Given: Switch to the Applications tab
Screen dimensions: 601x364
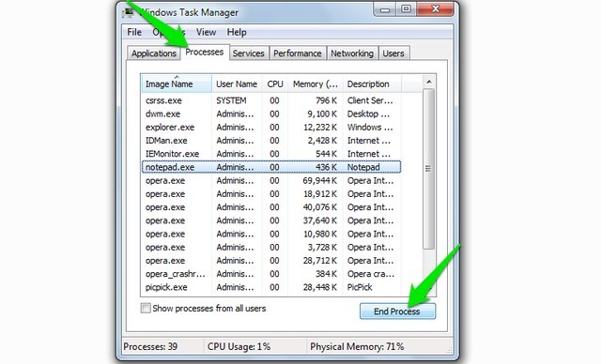Looking at the screenshot, I should [154, 53].
